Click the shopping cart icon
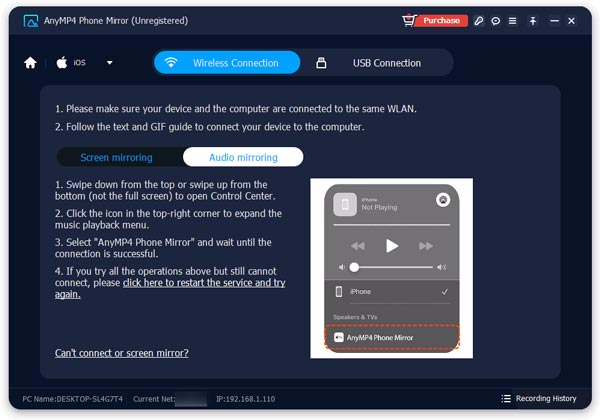The width and height of the screenshot is (600, 420). 409,20
